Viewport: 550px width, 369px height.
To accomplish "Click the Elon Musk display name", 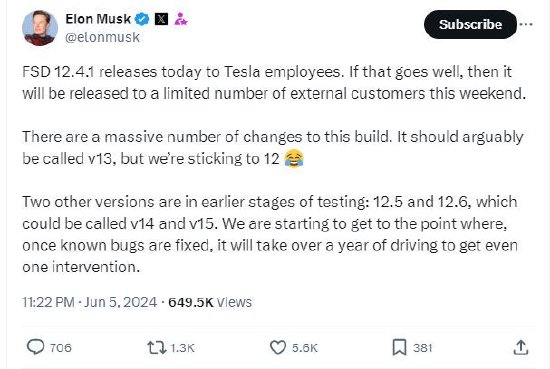I will pos(98,19).
